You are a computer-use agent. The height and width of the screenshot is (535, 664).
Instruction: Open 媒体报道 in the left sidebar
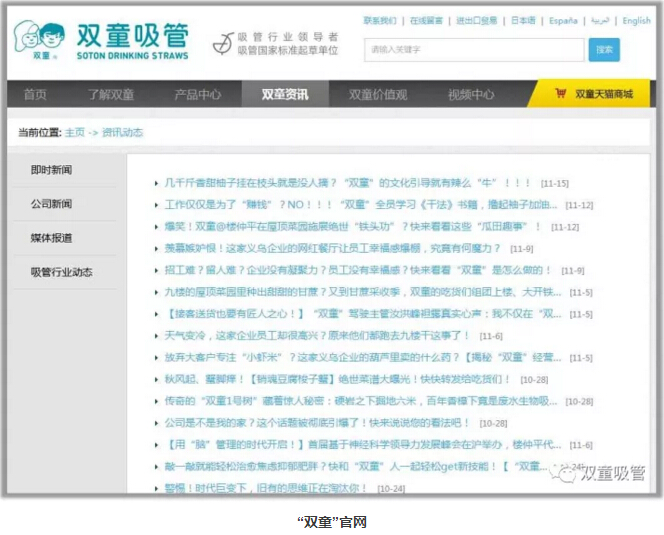pos(51,238)
